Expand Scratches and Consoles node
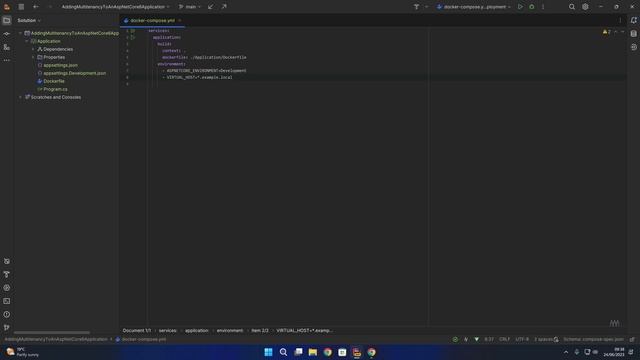Screen dimensions: 640x360 [x=20, y=97]
